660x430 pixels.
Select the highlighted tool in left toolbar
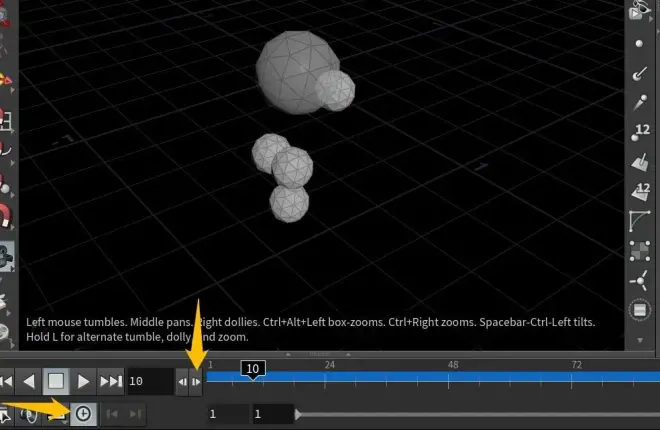click(7, 256)
